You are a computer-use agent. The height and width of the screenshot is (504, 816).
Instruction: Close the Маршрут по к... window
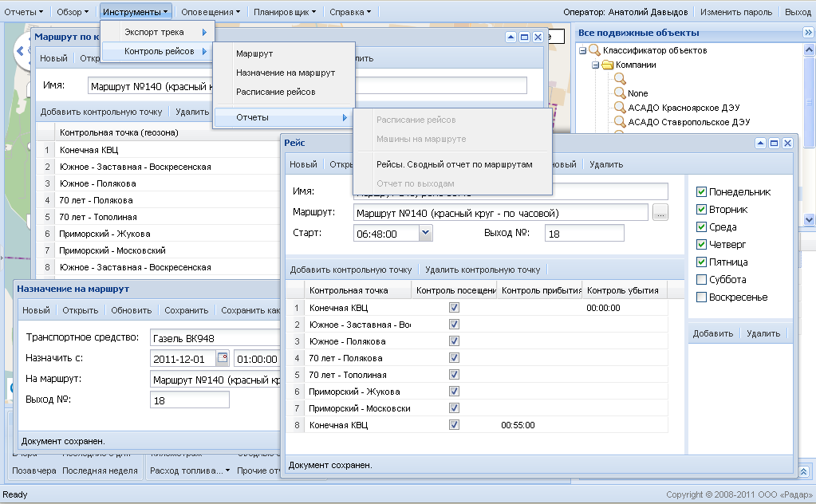click(x=538, y=37)
